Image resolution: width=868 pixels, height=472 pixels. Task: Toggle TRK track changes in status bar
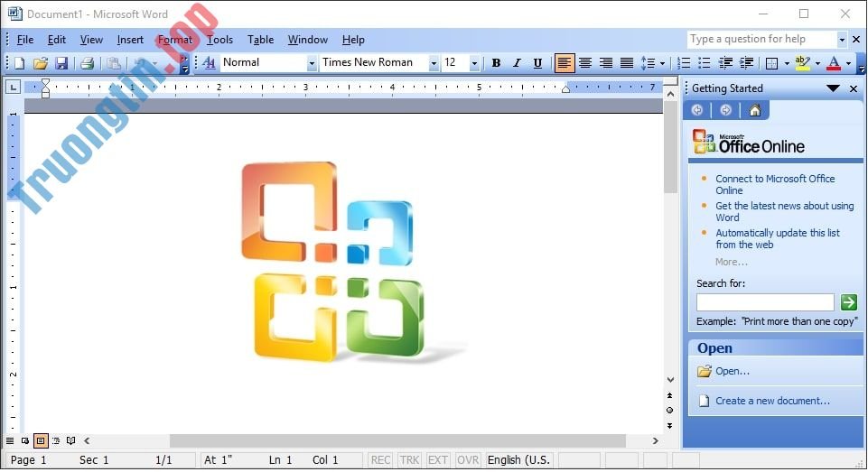409,460
